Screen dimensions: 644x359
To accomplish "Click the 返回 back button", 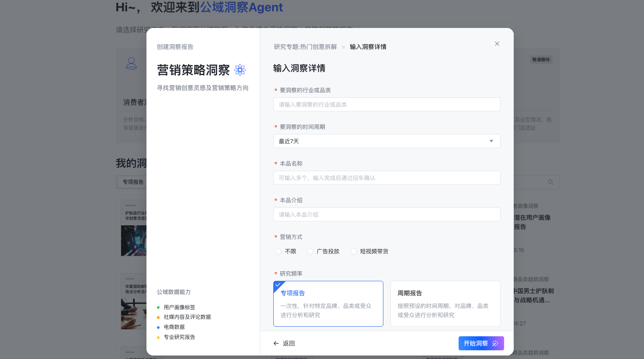I will point(284,343).
